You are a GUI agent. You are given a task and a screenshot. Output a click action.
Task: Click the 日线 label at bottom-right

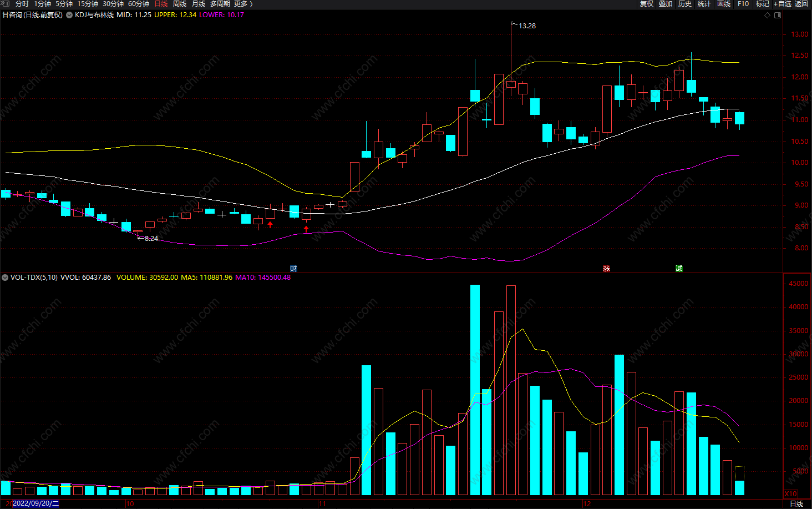[x=796, y=504]
